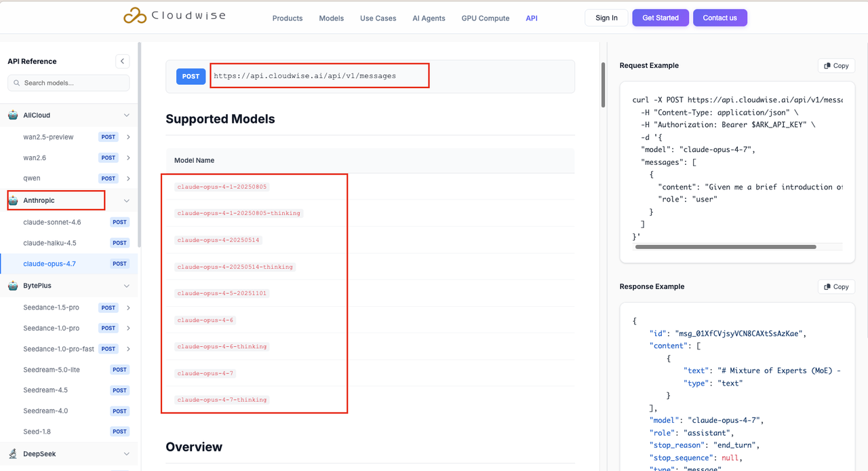The image size is (868, 471).
Task: Click the search magnifier icon in sidebar
Action: pos(16,83)
